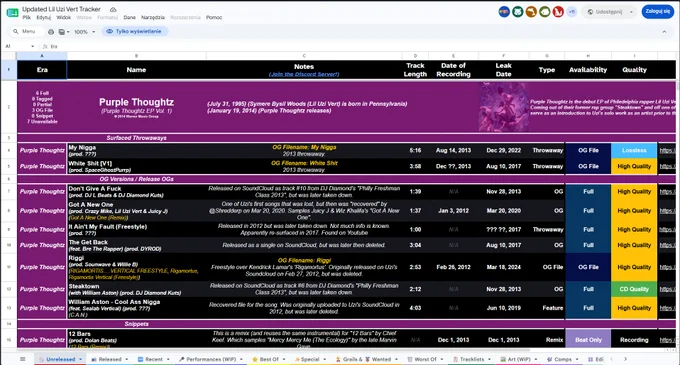Click the first blue collaborator avatar
Screen dimensions: 680x365
coord(504,12)
